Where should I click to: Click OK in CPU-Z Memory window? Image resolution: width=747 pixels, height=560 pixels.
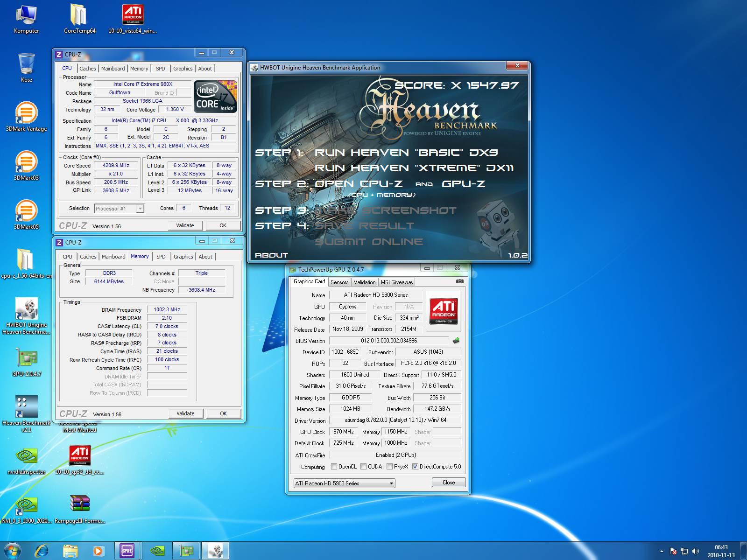click(x=224, y=413)
